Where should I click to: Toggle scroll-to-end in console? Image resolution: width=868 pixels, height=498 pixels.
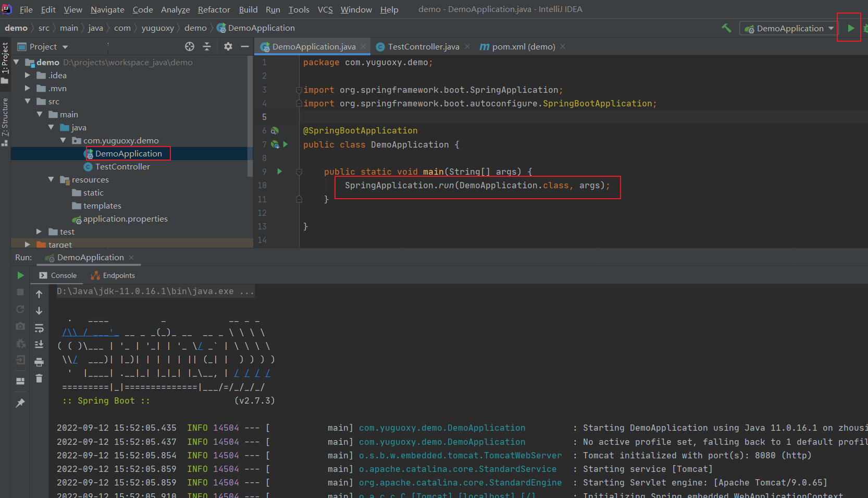click(39, 344)
